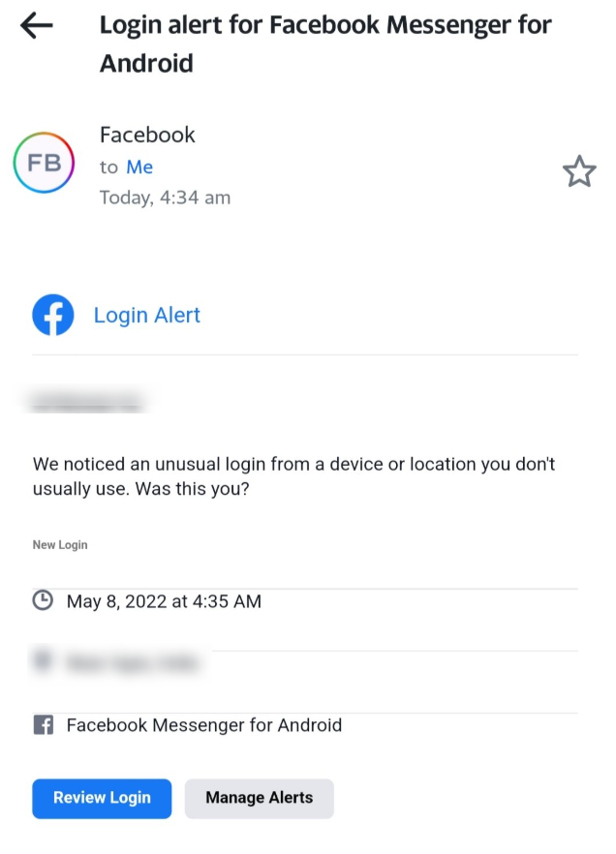The width and height of the screenshot is (616, 854).
Task: Open the FB sender avatar circle
Action: [x=43, y=162]
